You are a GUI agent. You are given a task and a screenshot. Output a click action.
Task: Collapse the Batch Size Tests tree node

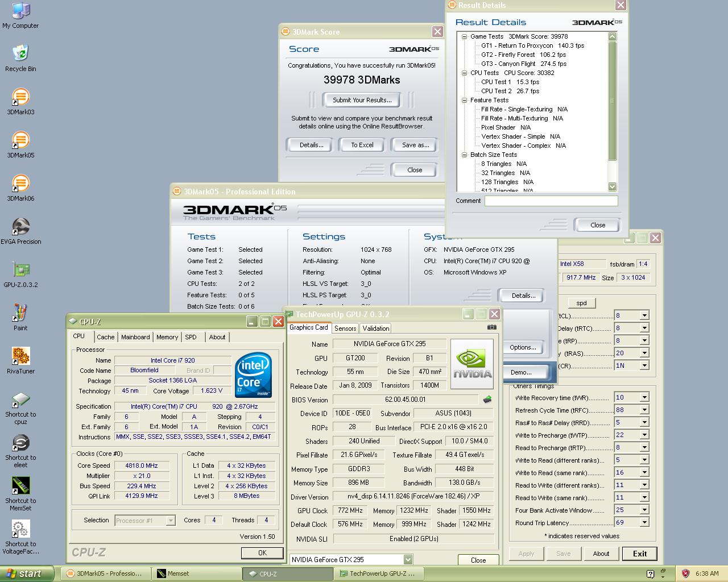click(465, 155)
